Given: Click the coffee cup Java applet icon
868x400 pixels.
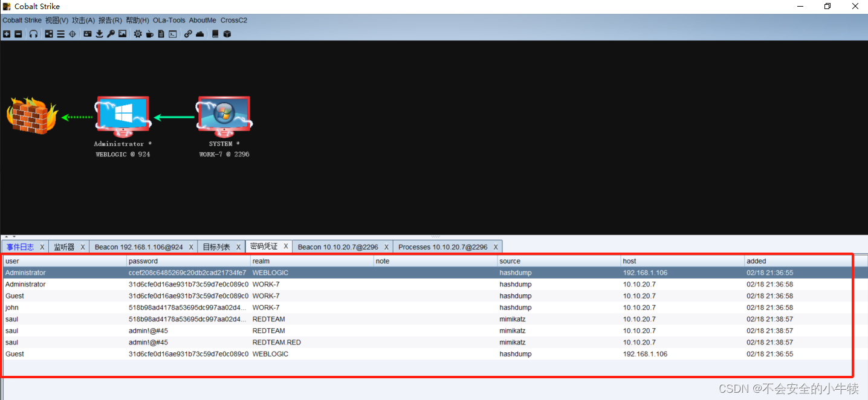Looking at the screenshot, I should 149,34.
